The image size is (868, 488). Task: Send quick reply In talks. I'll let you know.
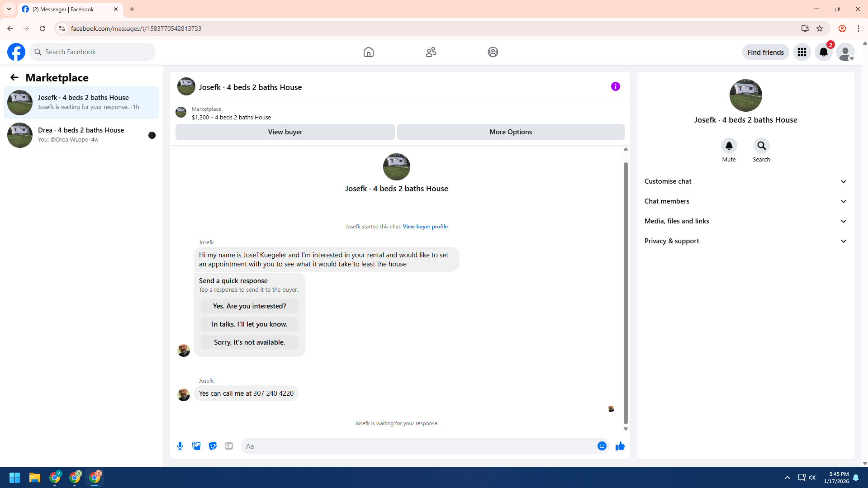coord(249,324)
